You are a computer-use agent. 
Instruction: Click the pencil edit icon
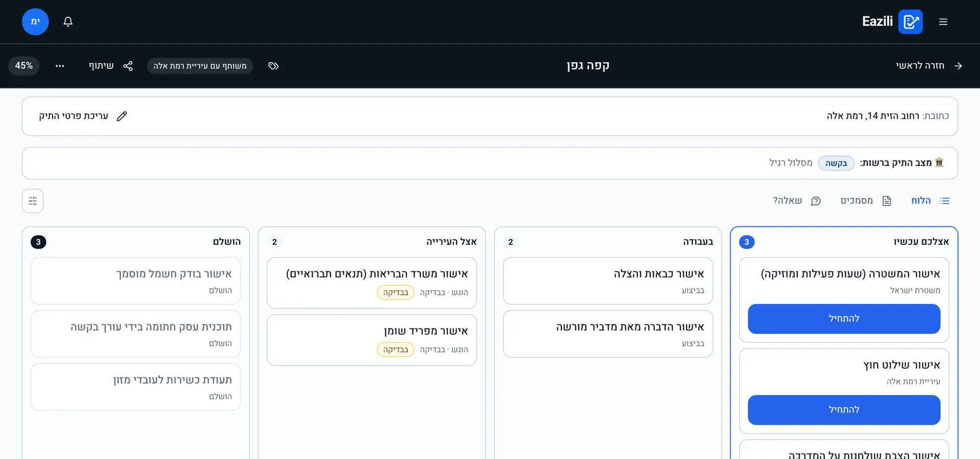(x=121, y=116)
